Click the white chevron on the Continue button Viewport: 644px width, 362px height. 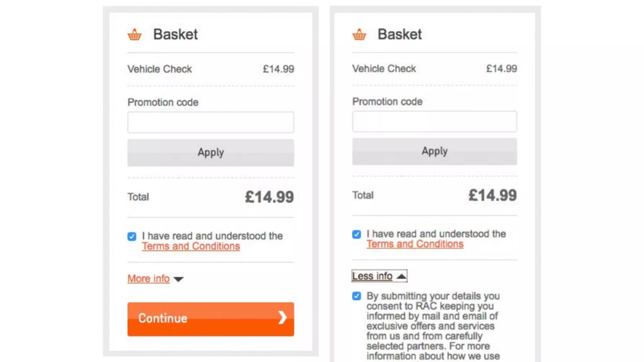(282, 318)
